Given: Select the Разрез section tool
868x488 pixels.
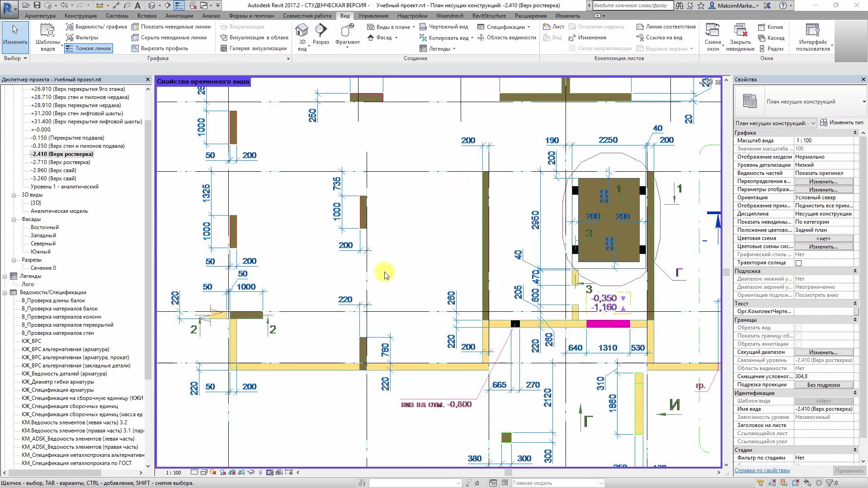Looking at the screenshot, I should (321, 34).
